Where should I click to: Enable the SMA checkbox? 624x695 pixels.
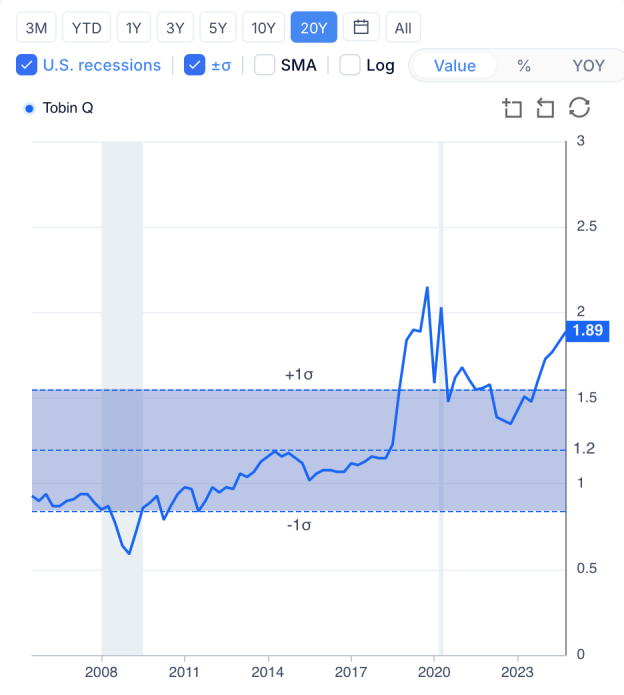pyautogui.click(x=265, y=65)
